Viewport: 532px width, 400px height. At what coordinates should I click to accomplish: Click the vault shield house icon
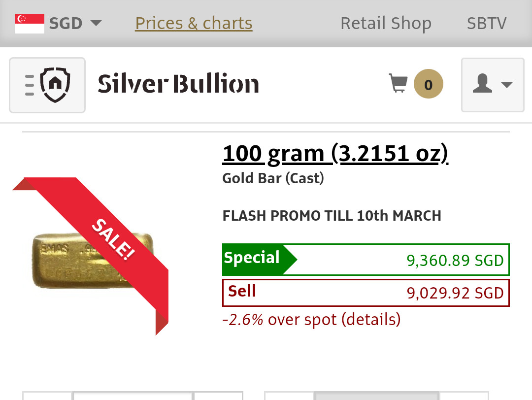click(55, 85)
